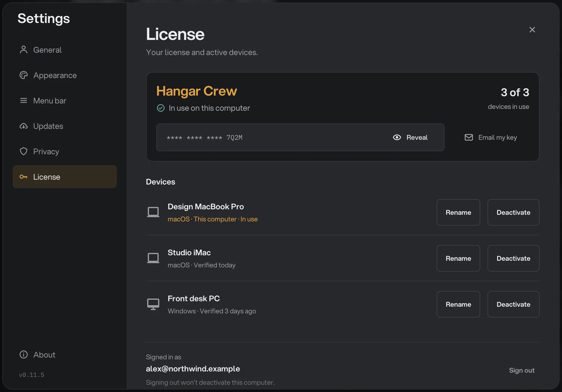
Task: Click the Hangar Crew license name
Action: point(197,91)
